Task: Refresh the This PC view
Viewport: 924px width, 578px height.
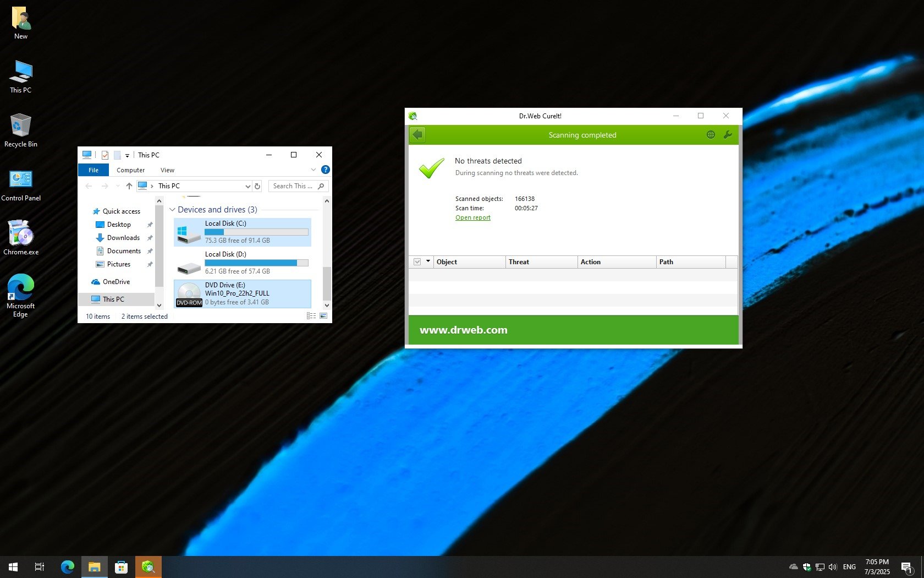Action: [257, 186]
